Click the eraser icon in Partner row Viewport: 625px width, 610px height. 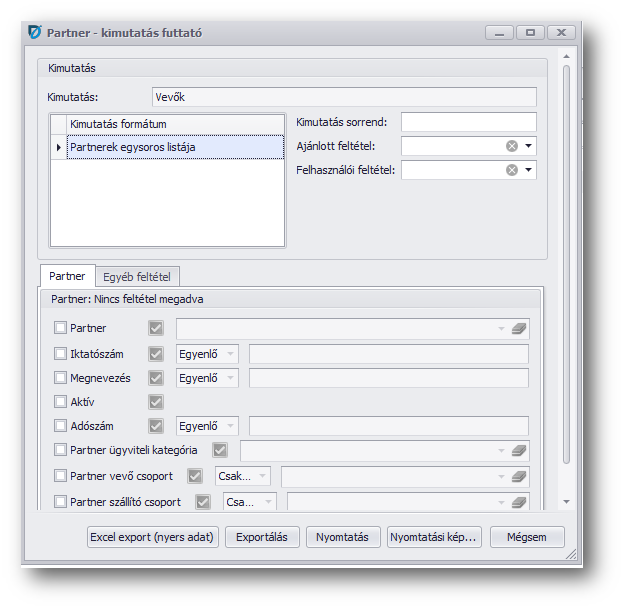518,328
